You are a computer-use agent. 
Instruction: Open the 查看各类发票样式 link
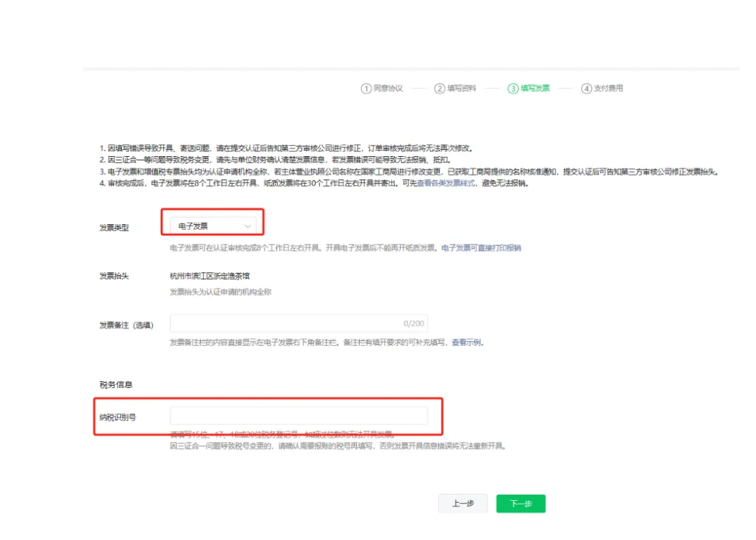[446, 184]
